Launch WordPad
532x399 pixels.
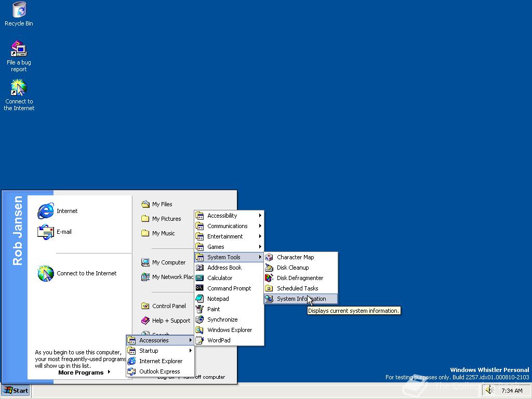(x=229, y=340)
